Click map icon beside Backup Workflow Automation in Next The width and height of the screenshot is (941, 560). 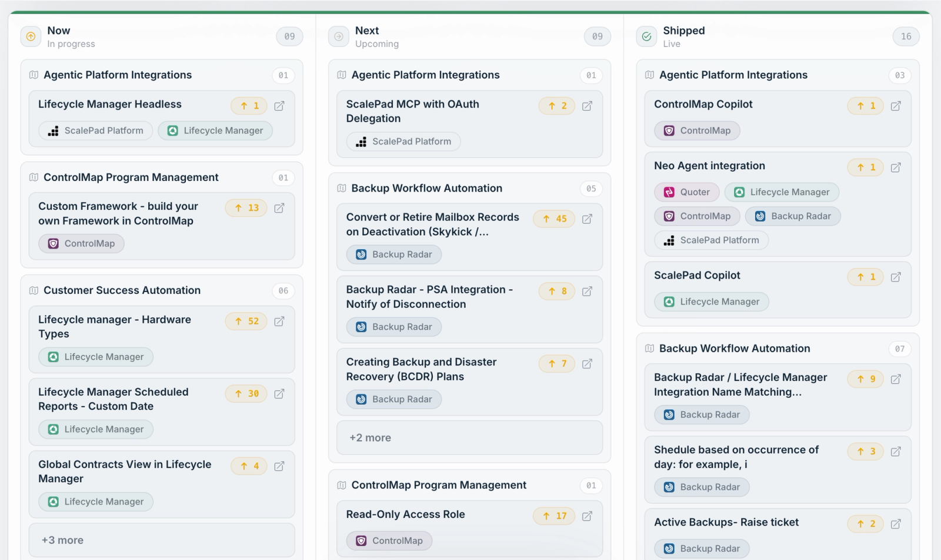[342, 188]
